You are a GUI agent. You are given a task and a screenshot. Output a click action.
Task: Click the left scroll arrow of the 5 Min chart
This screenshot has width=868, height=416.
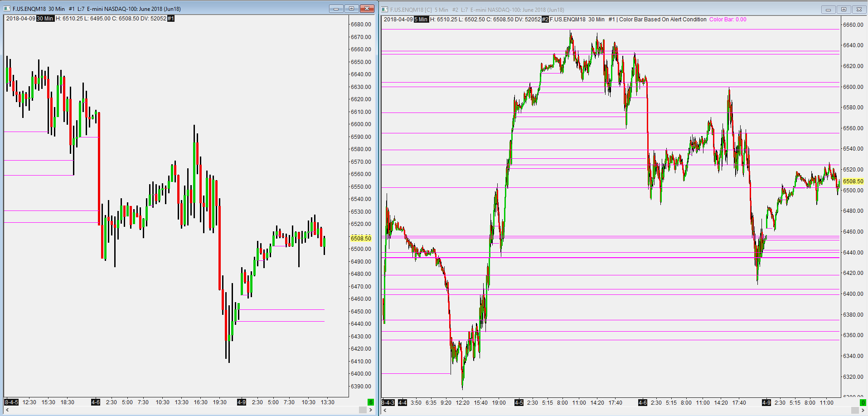(x=385, y=410)
